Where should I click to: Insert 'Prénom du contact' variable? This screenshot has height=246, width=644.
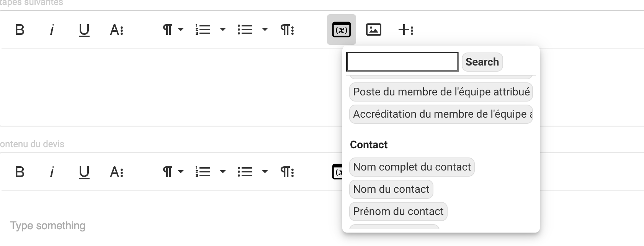click(398, 212)
